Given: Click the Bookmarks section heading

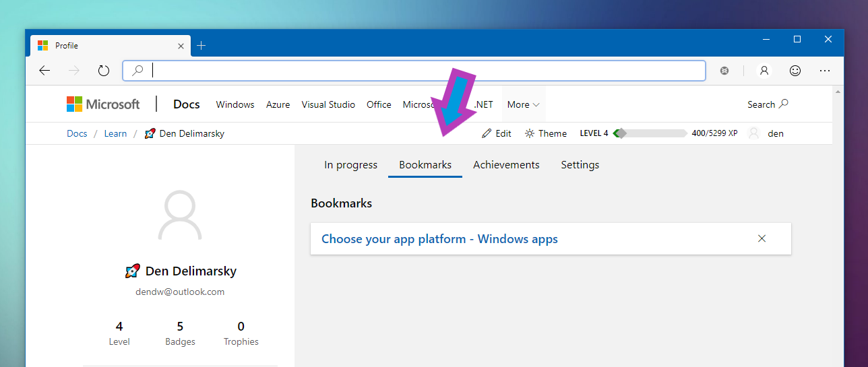Looking at the screenshot, I should point(341,203).
